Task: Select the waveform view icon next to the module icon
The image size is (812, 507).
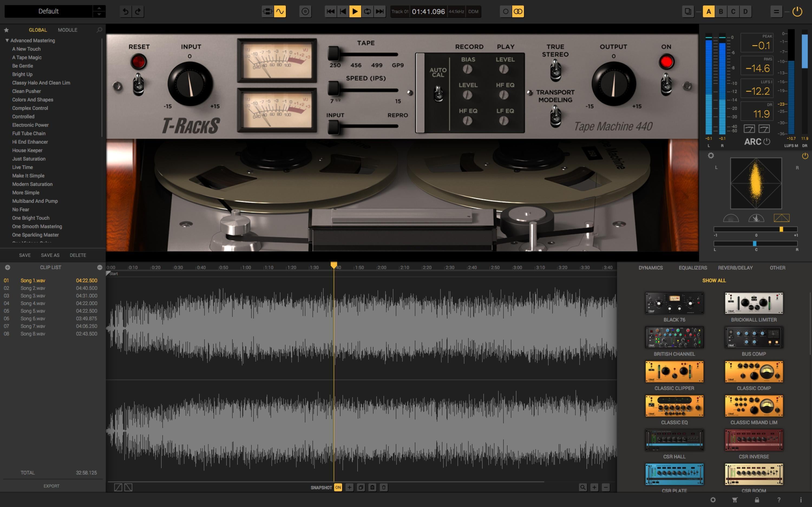Action: point(280,11)
